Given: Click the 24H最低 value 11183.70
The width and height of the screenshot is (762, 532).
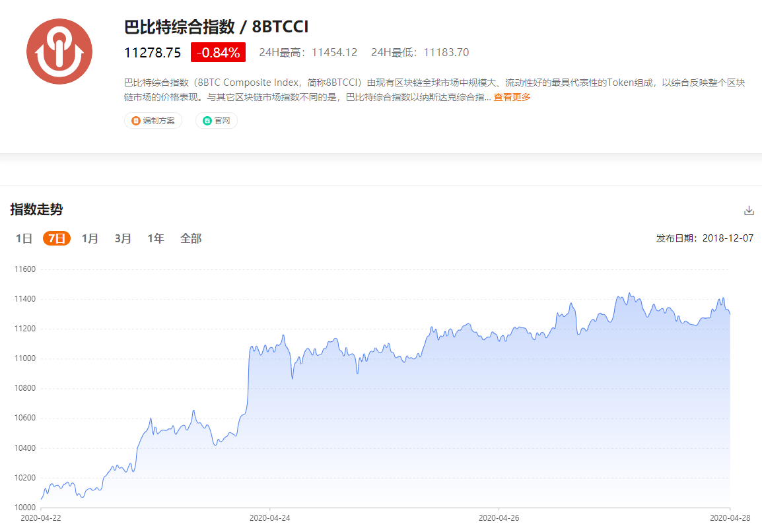Looking at the screenshot, I should coord(446,52).
